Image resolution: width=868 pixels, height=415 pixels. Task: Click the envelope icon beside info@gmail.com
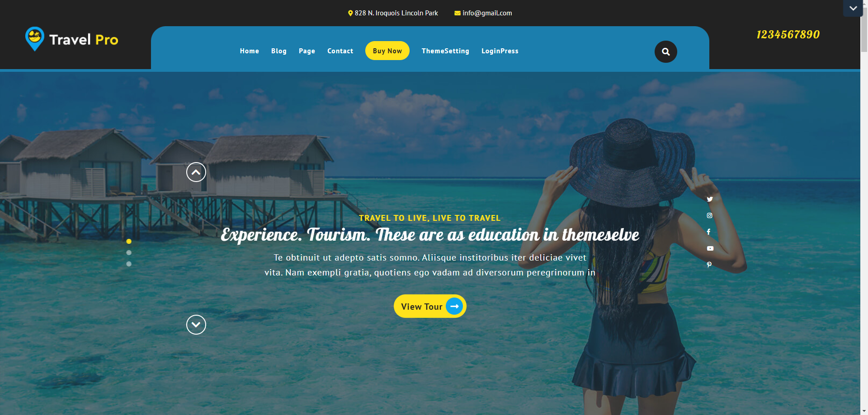(x=458, y=13)
